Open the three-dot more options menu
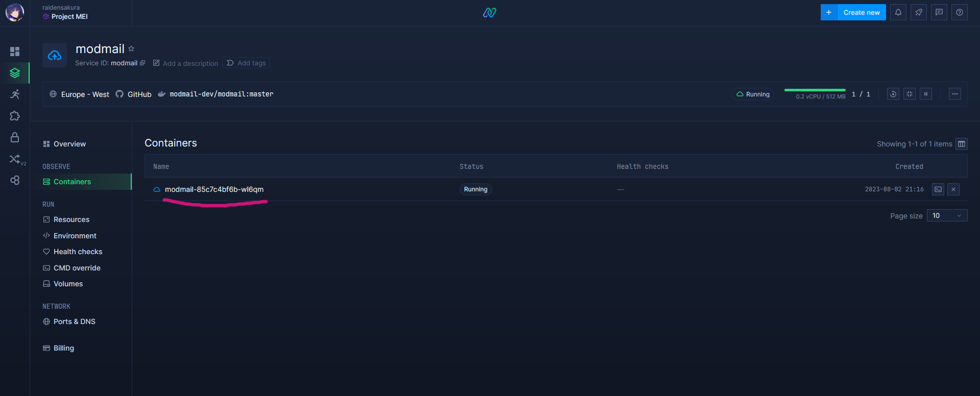Image resolution: width=980 pixels, height=396 pixels. 955,94
